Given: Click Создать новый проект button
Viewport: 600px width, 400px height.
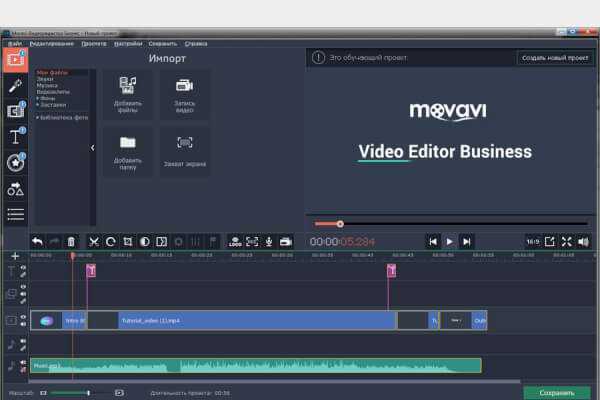Looking at the screenshot, I should 555,58.
